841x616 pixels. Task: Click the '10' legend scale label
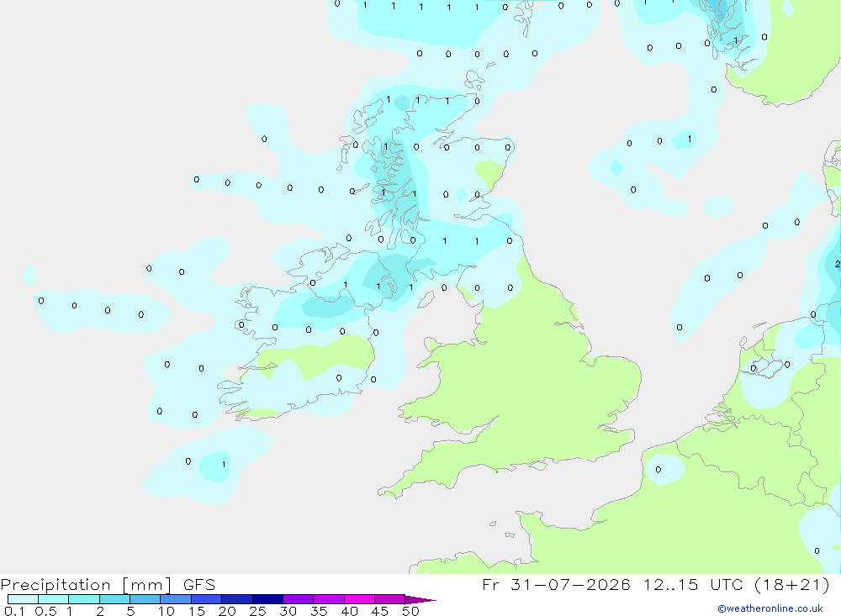click(167, 611)
